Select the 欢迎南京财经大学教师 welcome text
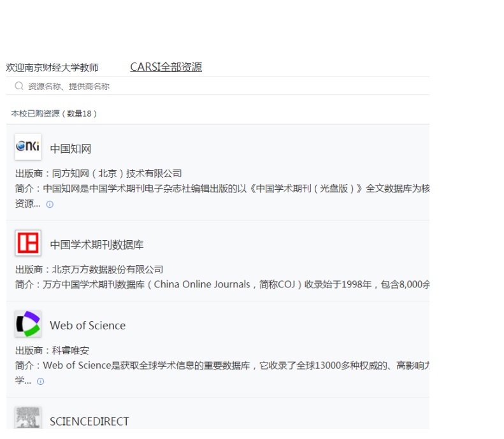The height and width of the screenshot is (439, 504). coord(52,68)
